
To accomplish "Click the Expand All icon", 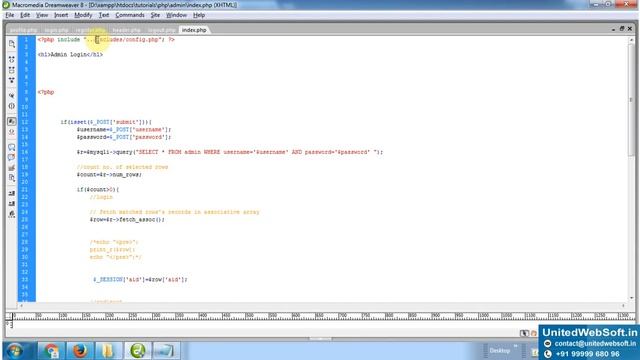I will click(11, 80).
